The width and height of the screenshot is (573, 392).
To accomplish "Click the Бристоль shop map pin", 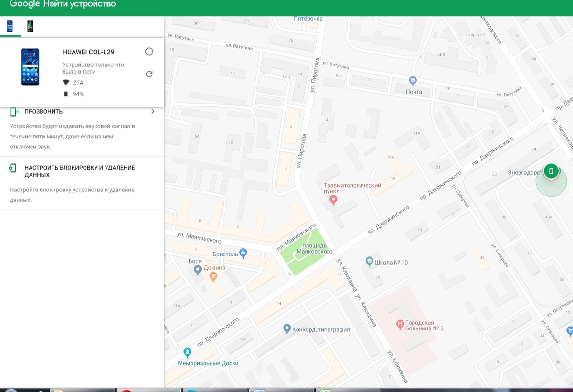I will 243,254.
